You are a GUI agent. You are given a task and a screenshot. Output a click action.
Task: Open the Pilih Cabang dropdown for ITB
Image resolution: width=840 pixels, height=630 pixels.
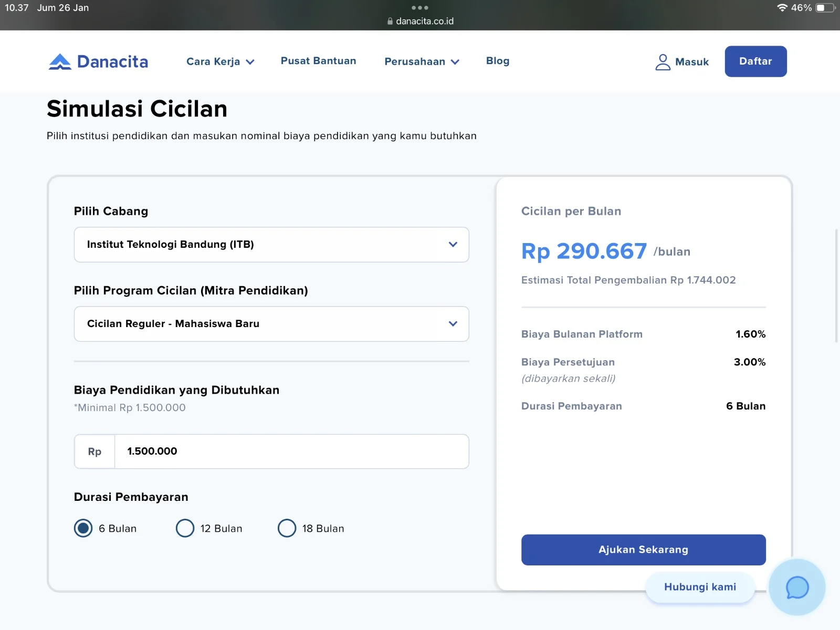point(271,245)
